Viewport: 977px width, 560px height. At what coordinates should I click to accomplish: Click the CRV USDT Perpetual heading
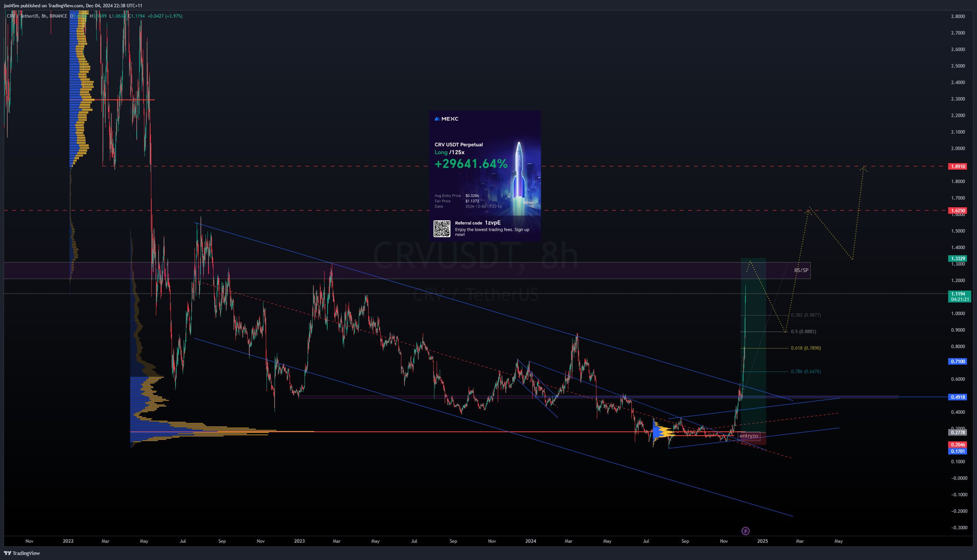pyautogui.click(x=459, y=145)
